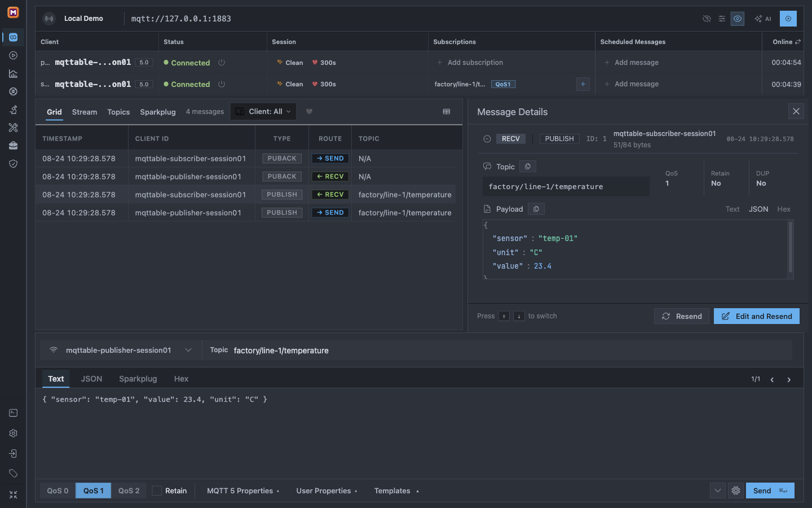Switch to the Grid tab
812x508 pixels.
(54, 112)
